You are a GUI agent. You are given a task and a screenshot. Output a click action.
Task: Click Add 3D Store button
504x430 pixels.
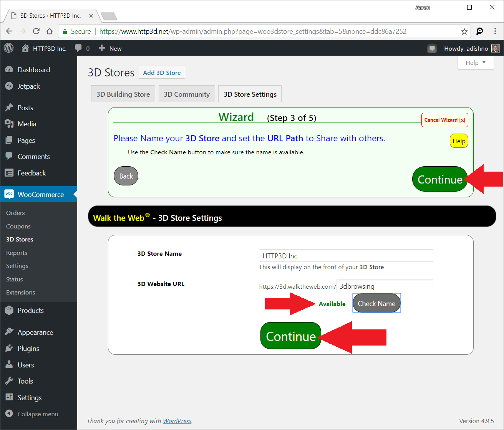162,73
